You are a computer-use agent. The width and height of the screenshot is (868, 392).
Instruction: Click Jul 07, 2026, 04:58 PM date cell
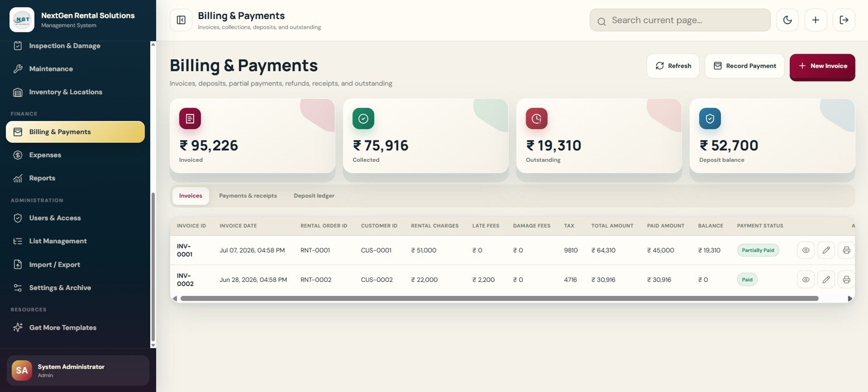(x=252, y=250)
